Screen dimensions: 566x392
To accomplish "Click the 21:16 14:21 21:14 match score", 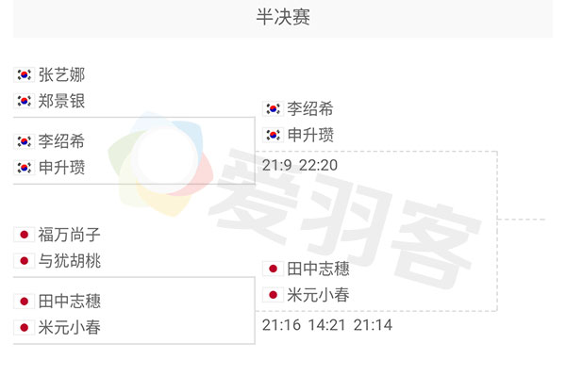I will pyautogui.click(x=327, y=325).
